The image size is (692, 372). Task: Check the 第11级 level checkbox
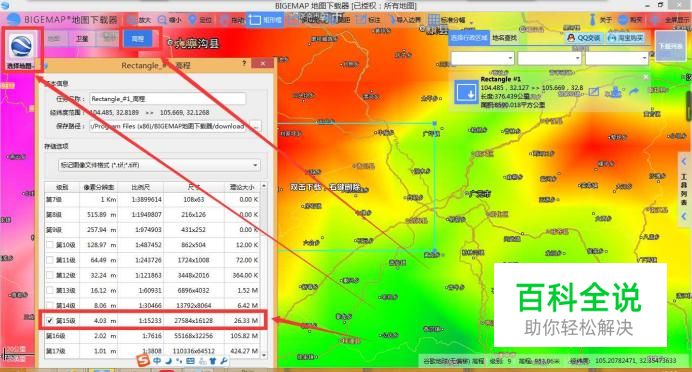50,260
